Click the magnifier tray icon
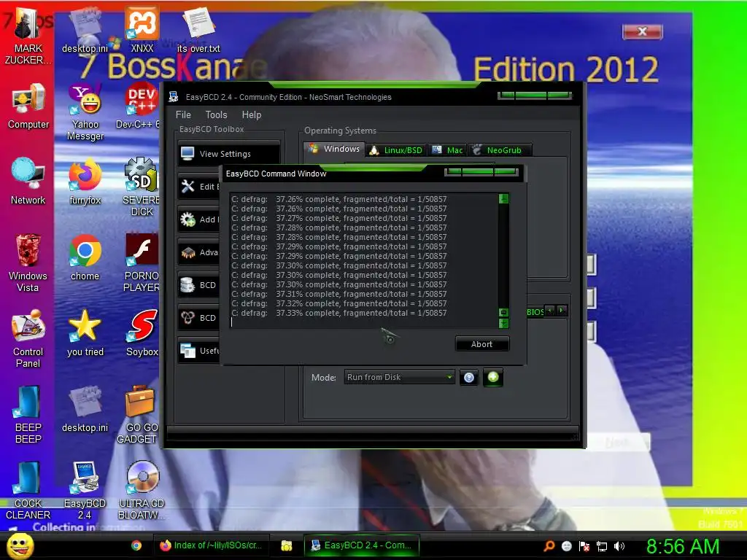The width and height of the screenshot is (747, 560). (549, 545)
